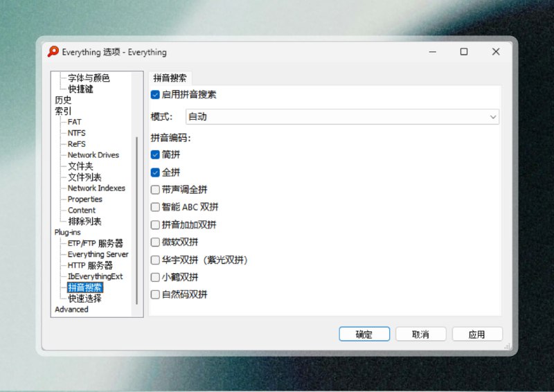Enable 拼音加加双拼 checkbox
Viewport: 554px width, 392px height.
pos(155,225)
